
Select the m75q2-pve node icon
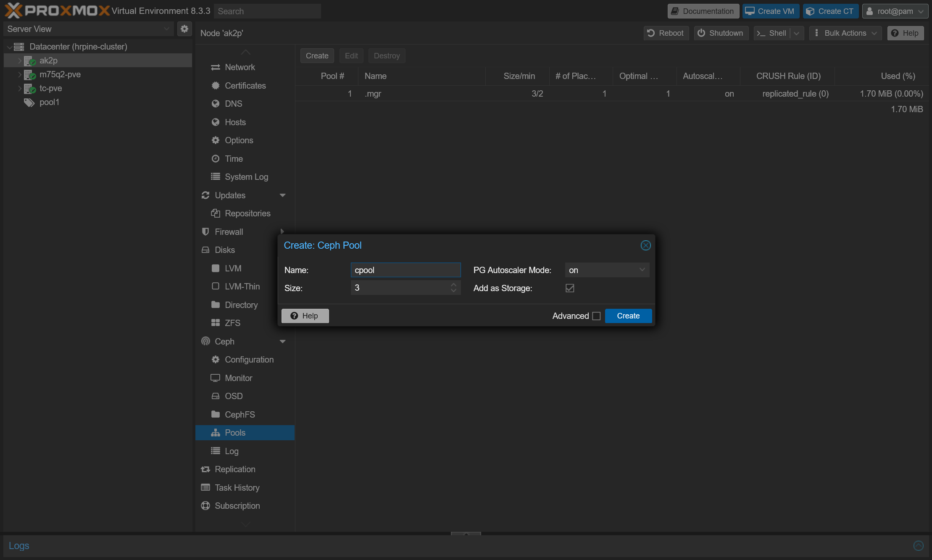(30, 75)
